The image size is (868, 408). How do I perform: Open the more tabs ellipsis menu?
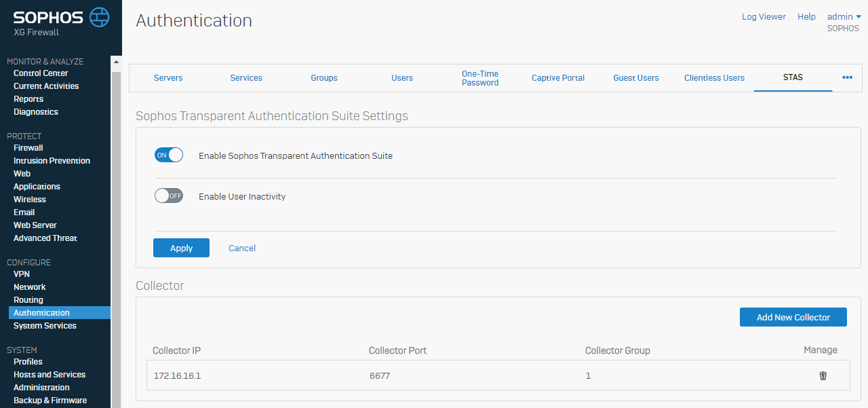[x=847, y=77]
